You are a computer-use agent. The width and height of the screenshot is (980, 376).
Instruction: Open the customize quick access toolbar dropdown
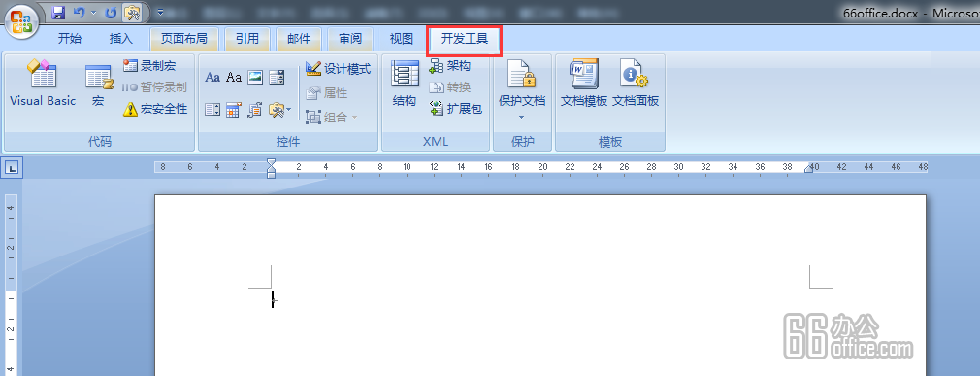click(x=161, y=12)
